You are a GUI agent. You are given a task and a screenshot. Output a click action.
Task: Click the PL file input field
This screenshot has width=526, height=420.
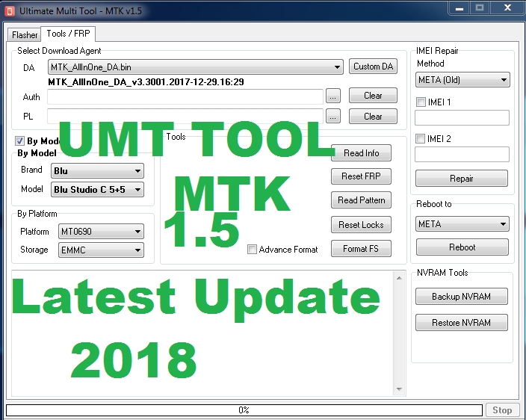[185, 116]
